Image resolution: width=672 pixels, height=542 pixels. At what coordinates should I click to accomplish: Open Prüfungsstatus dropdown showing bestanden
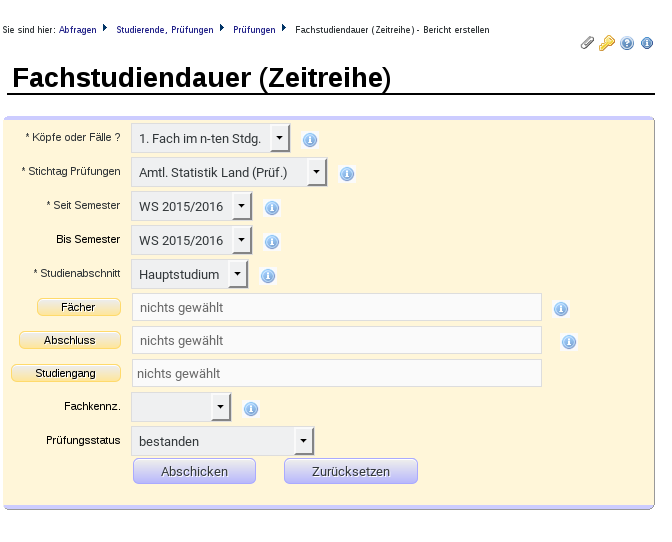(223, 441)
